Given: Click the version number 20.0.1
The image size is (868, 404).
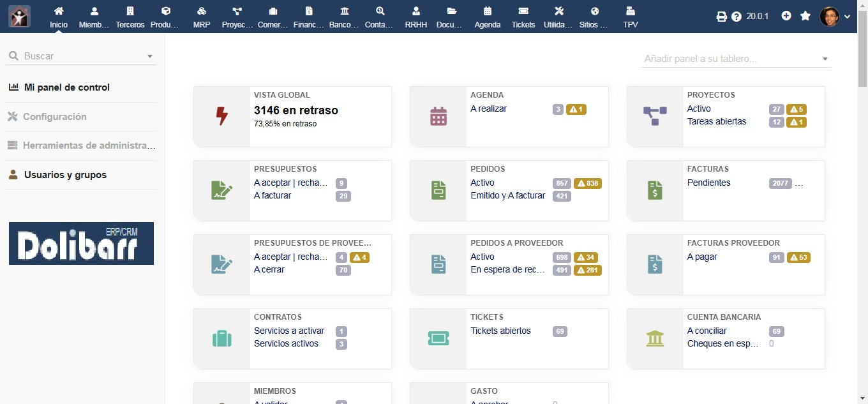Looking at the screenshot, I should 758,17.
